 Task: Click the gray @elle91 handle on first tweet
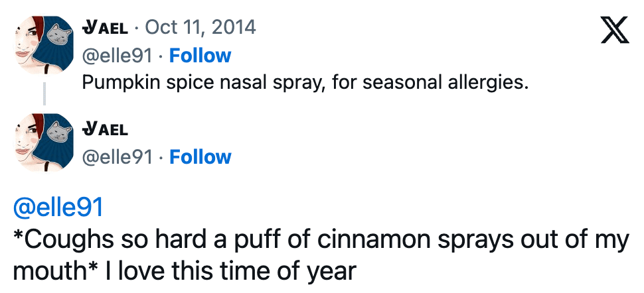click(116, 56)
